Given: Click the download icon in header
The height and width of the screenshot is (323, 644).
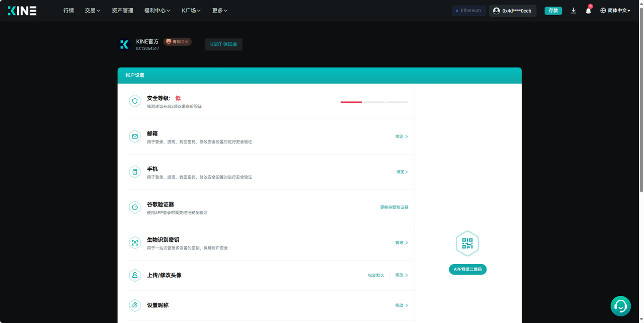Looking at the screenshot, I should pyautogui.click(x=574, y=11).
